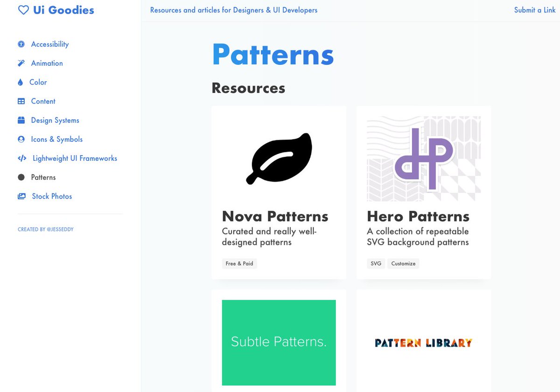560x392 pixels.
Task: Click the Free & Paid tag
Action: [239, 264]
